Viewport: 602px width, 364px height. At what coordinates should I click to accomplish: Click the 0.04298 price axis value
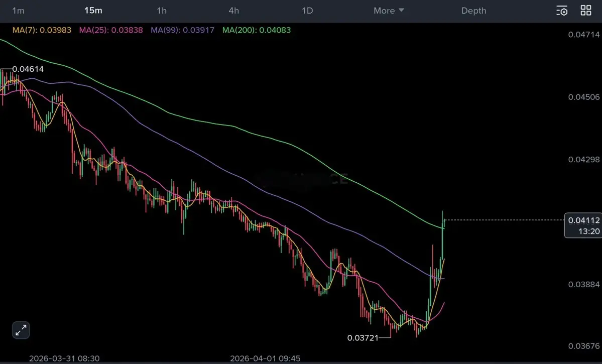tap(583, 159)
